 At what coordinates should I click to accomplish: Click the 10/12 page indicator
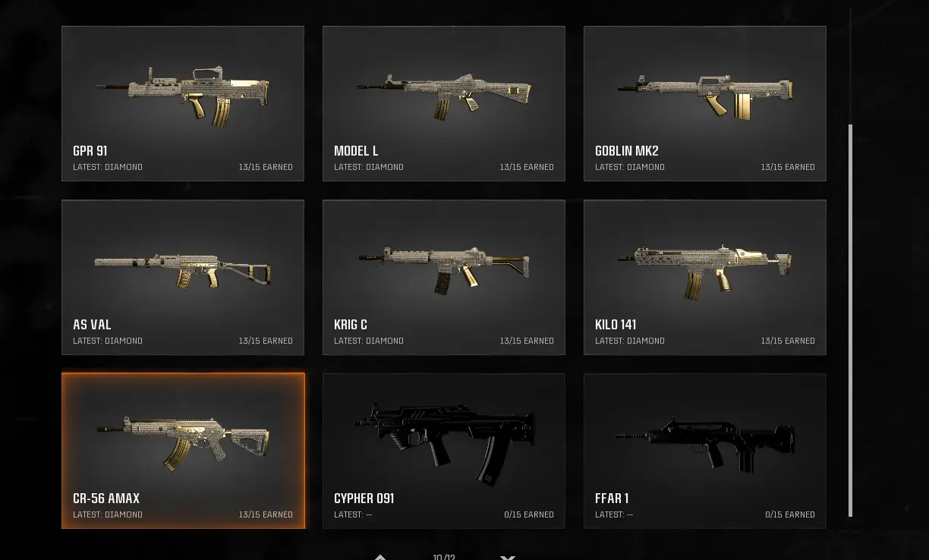444,557
